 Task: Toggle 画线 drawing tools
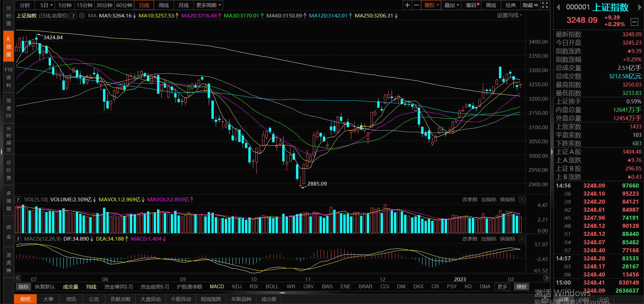point(491,5)
